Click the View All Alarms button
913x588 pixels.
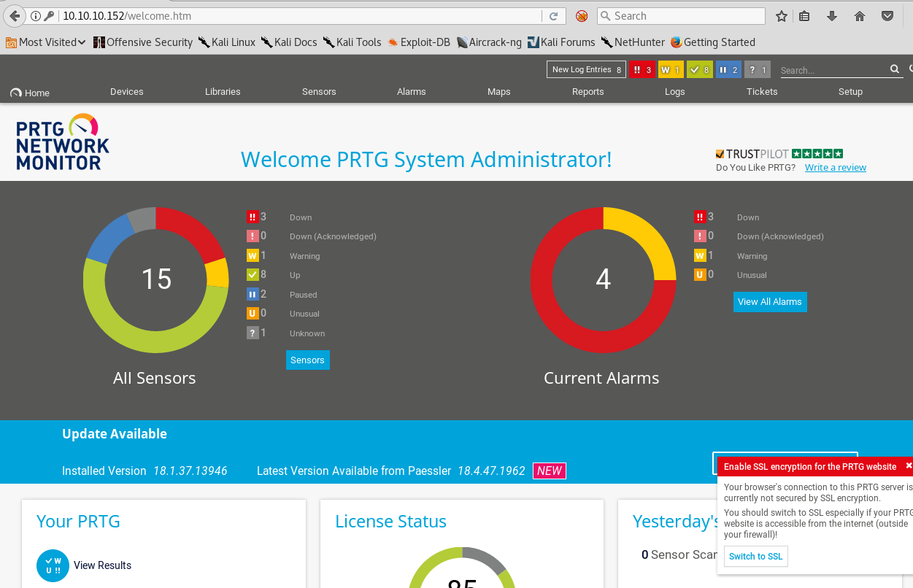point(769,302)
